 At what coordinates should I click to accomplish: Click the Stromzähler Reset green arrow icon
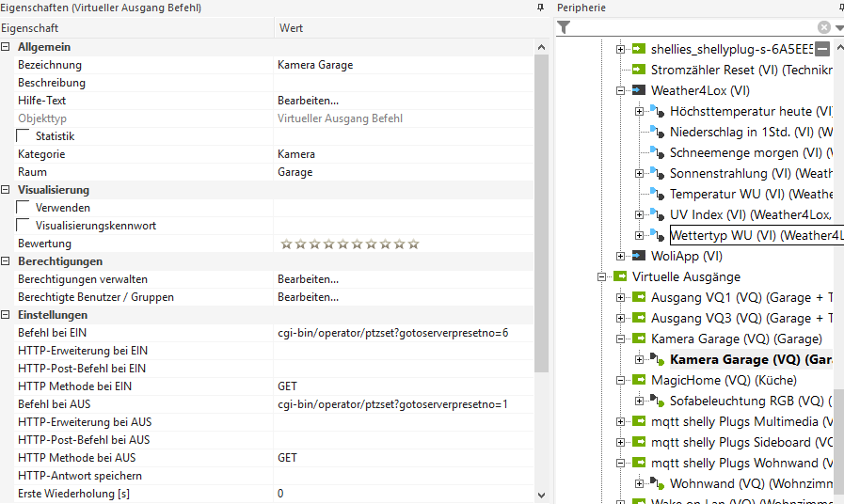pos(639,70)
